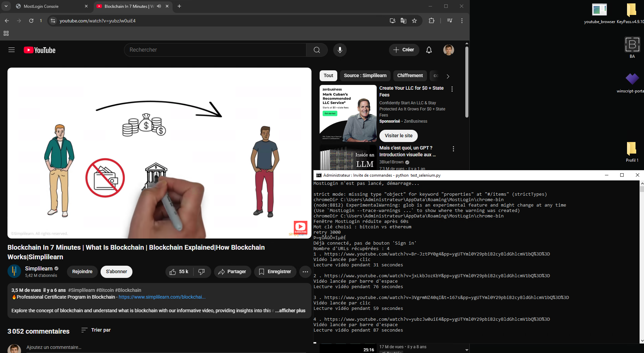Start voice search with microphone icon
Screen dimensions: 644x353
pos(340,50)
